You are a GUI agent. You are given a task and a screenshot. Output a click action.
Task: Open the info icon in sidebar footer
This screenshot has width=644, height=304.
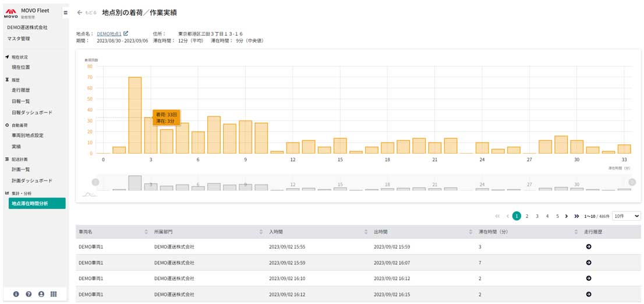coord(16,294)
